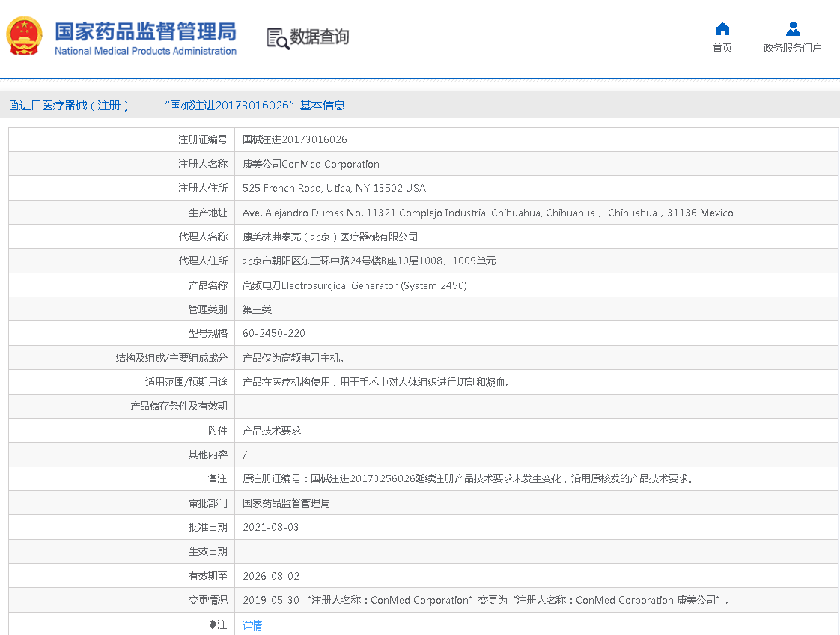Select 第三类 management category value
This screenshot has height=635, width=840.
257,309
